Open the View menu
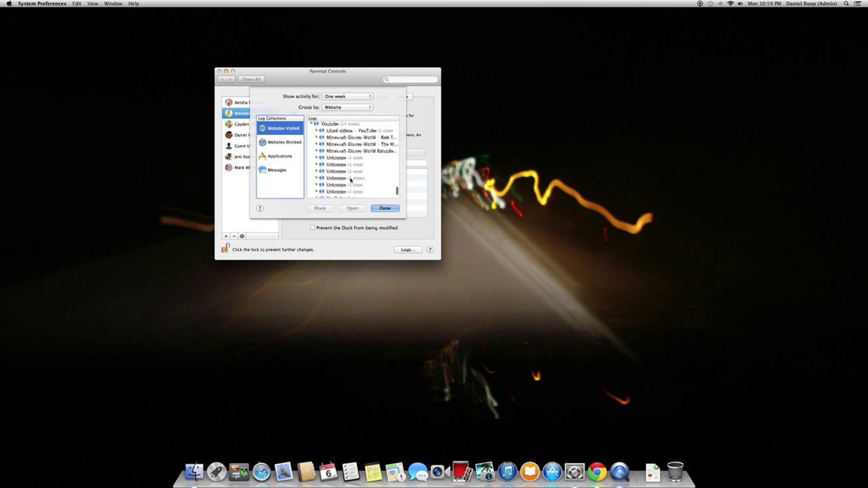868x488 pixels. point(93,4)
